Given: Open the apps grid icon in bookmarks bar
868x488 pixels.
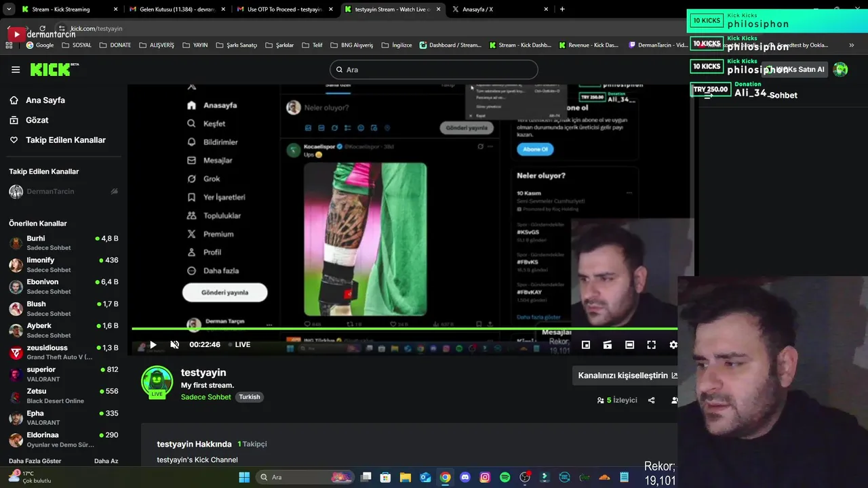Looking at the screenshot, I should tap(9, 45).
